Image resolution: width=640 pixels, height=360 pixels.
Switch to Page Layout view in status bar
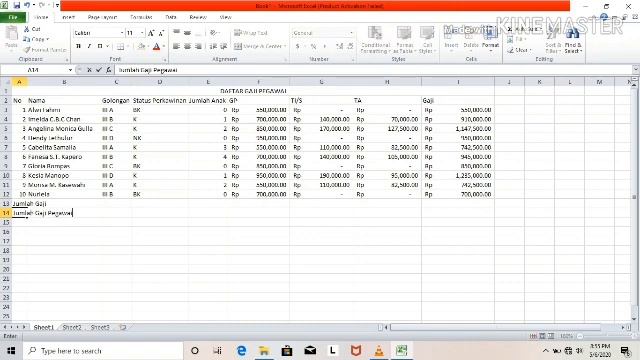pyautogui.click(x=542, y=336)
